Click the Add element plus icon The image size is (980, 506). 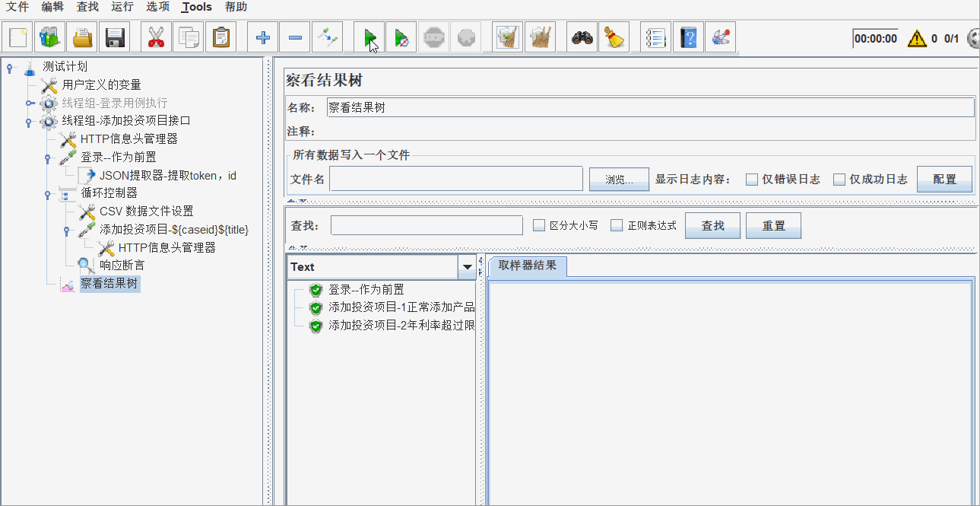(x=262, y=37)
